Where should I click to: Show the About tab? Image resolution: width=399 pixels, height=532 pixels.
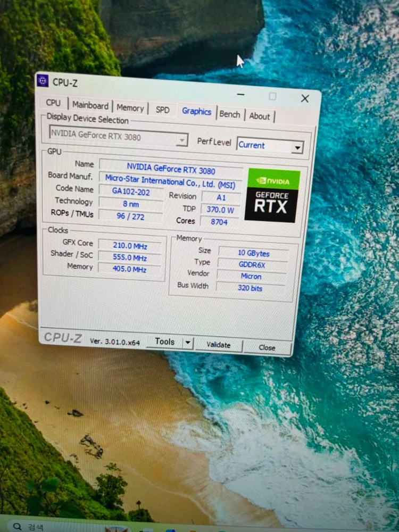point(260,116)
